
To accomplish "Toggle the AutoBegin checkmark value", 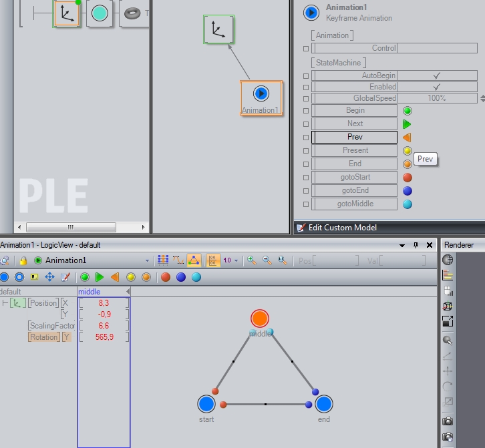I will click(437, 76).
